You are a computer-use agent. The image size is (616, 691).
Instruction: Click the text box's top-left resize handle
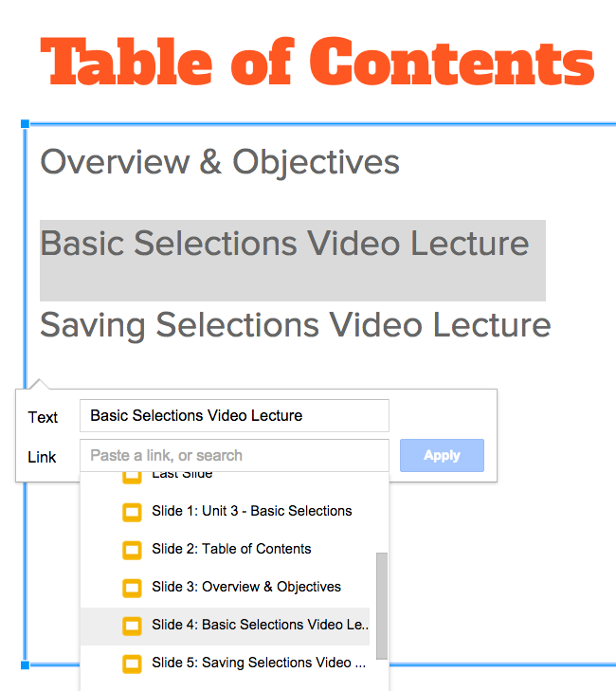(x=25, y=124)
